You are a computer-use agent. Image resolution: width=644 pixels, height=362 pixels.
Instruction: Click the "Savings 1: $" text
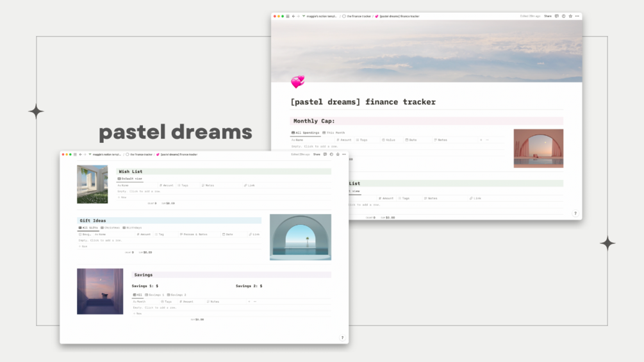tap(145, 286)
